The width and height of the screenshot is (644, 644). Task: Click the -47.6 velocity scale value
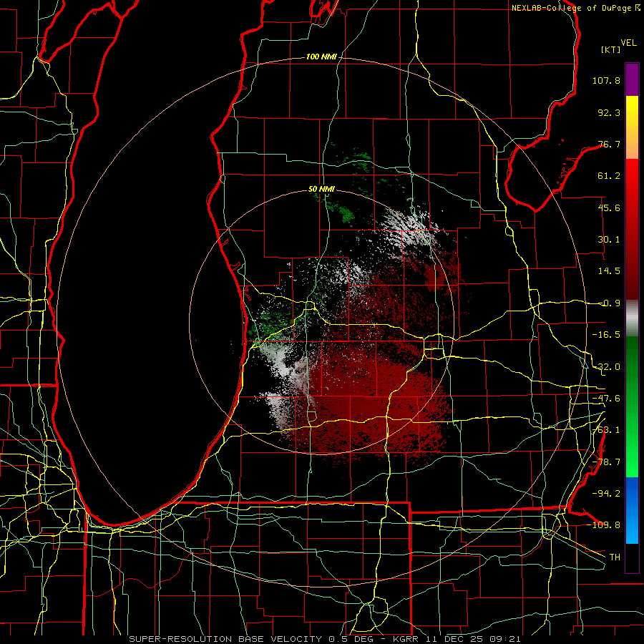tap(606, 399)
